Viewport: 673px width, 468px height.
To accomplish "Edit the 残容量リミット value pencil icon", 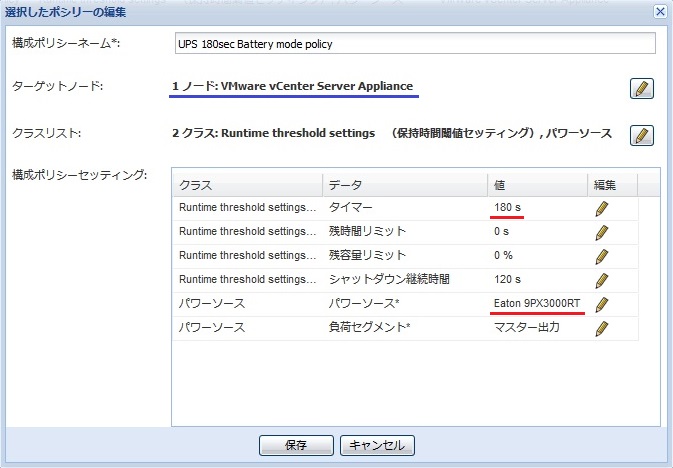I will (601, 256).
